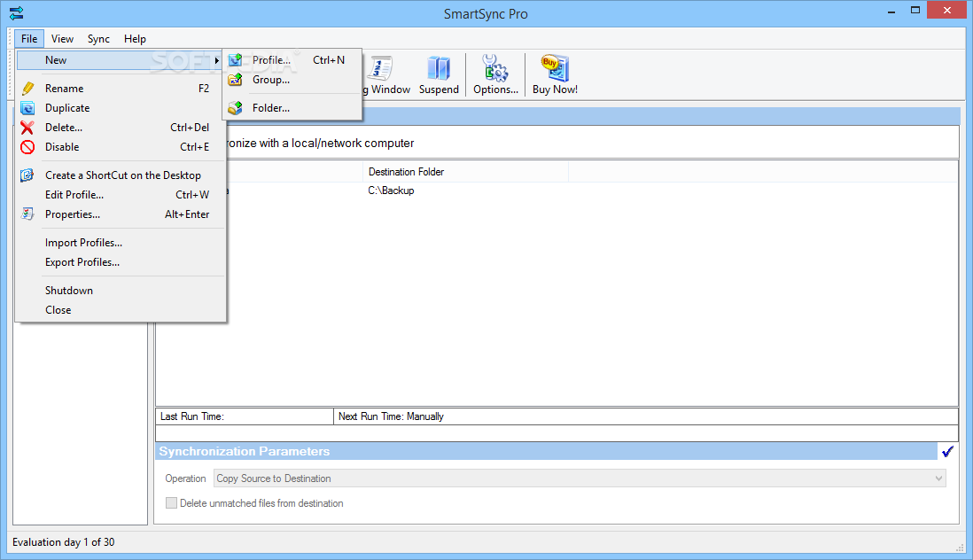973x560 pixels.
Task: Click the Buy Now! toolbar icon
Action: 555,68
